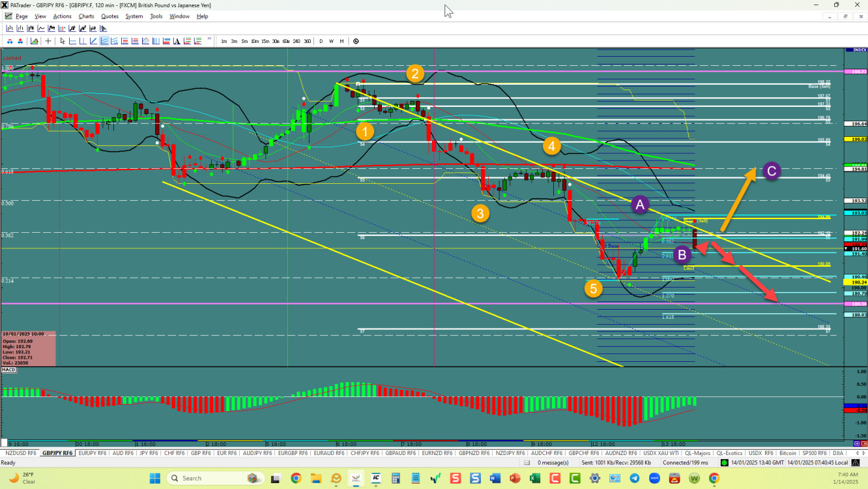This screenshot has height=489, width=868.
Task: Switch chart to 3m timeframe
Action: point(234,41)
